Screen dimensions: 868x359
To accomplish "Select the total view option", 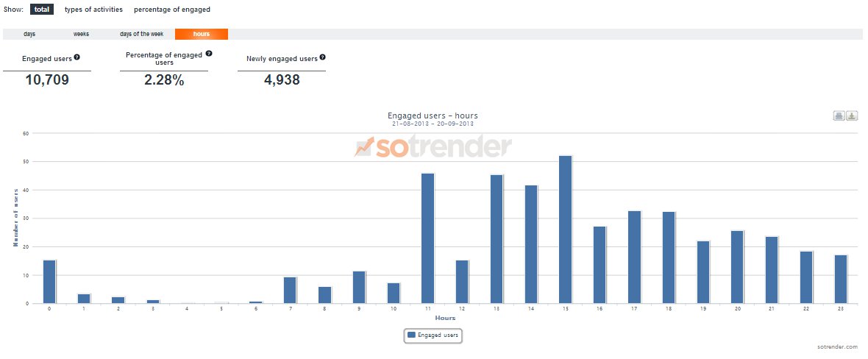I will pos(42,10).
